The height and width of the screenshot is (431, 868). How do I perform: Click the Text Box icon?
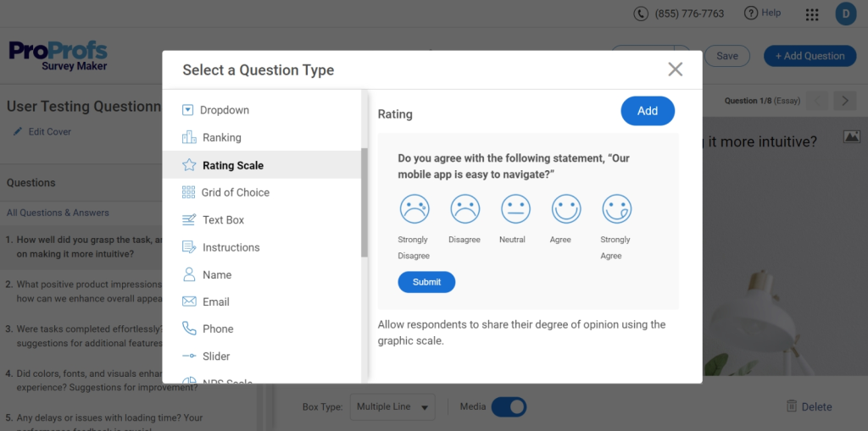tap(189, 219)
